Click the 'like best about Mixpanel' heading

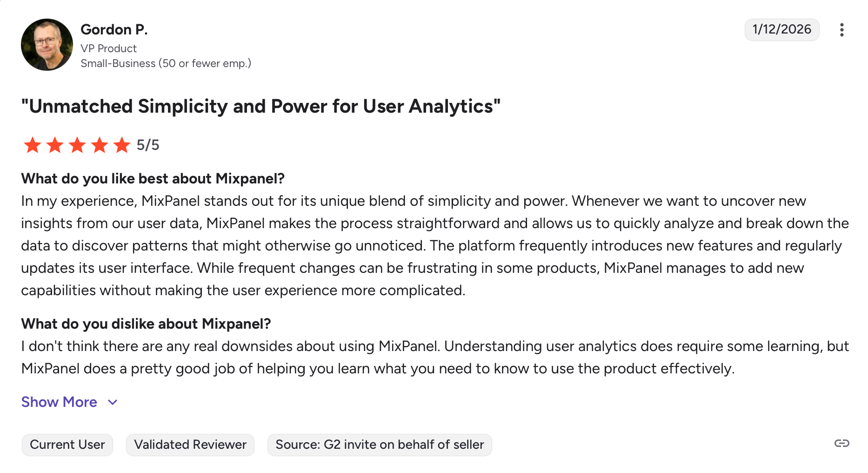153,179
